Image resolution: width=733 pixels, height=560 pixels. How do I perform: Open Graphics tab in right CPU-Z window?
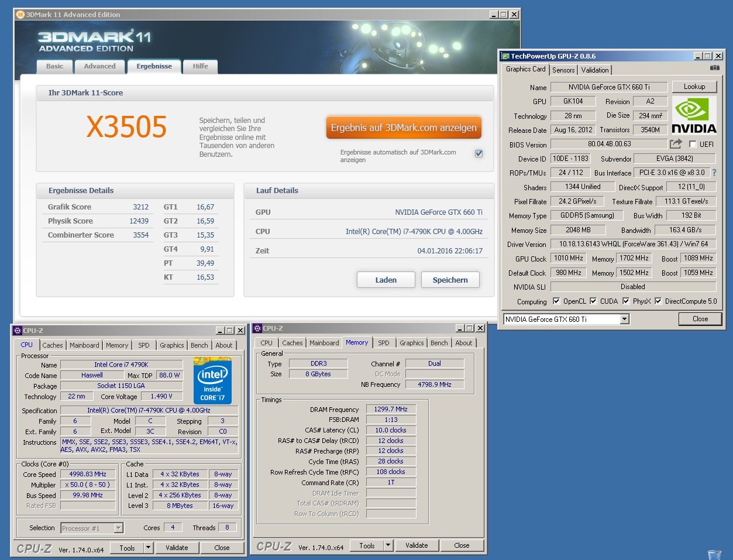(412, 343)
